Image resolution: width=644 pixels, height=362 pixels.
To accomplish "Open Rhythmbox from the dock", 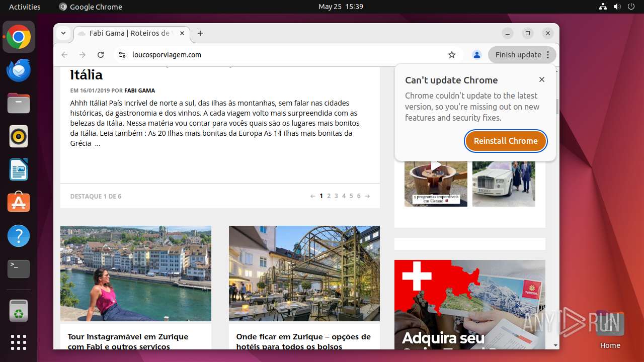I will [19, 136].
